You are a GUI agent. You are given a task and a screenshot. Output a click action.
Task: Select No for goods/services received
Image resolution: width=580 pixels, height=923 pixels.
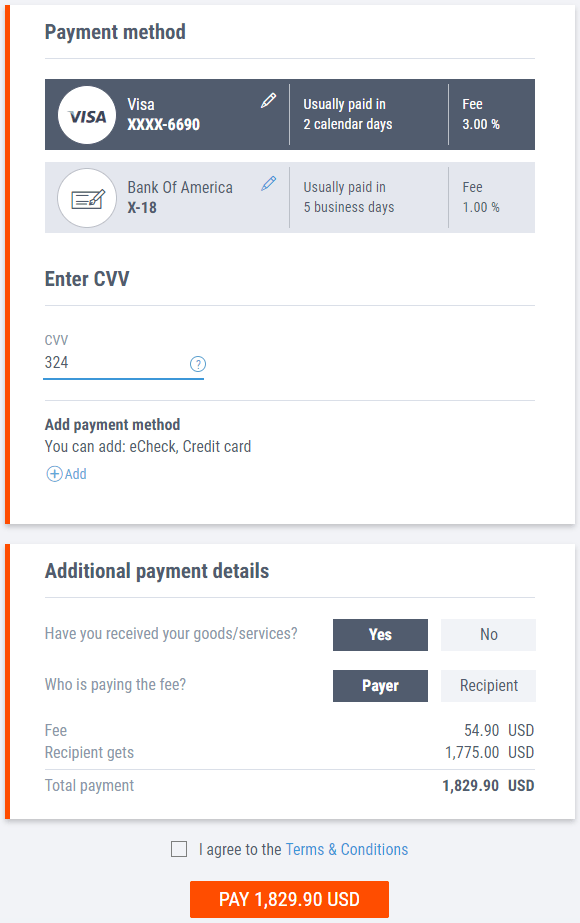coord(488,634)
